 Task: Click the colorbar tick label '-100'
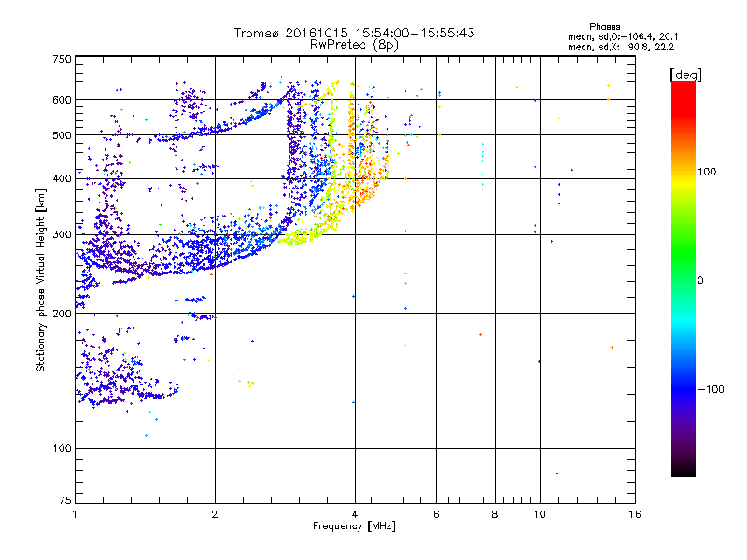[711, 389]
